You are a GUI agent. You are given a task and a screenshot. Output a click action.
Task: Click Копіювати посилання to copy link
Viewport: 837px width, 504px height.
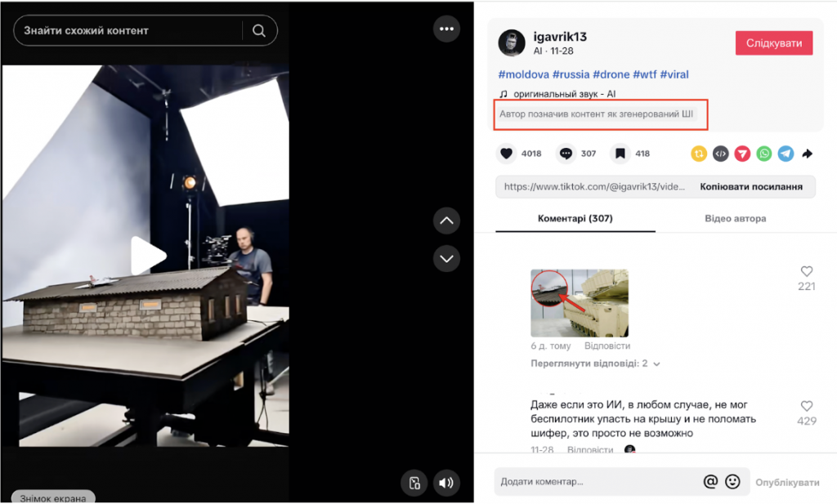[750, 187]
